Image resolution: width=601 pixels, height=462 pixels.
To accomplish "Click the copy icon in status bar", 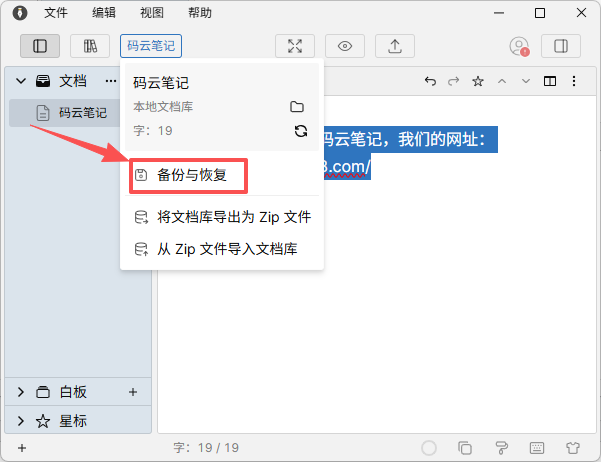I will (x=465, y=447).
